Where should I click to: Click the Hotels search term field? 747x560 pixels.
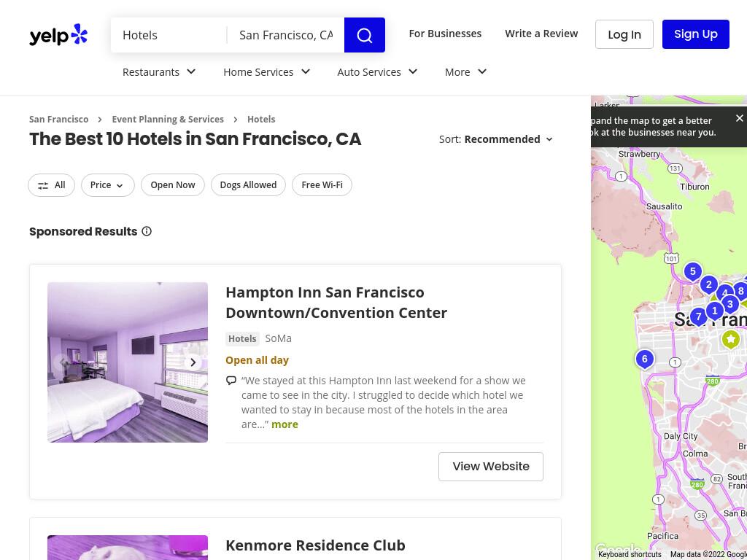pos(169,35)
